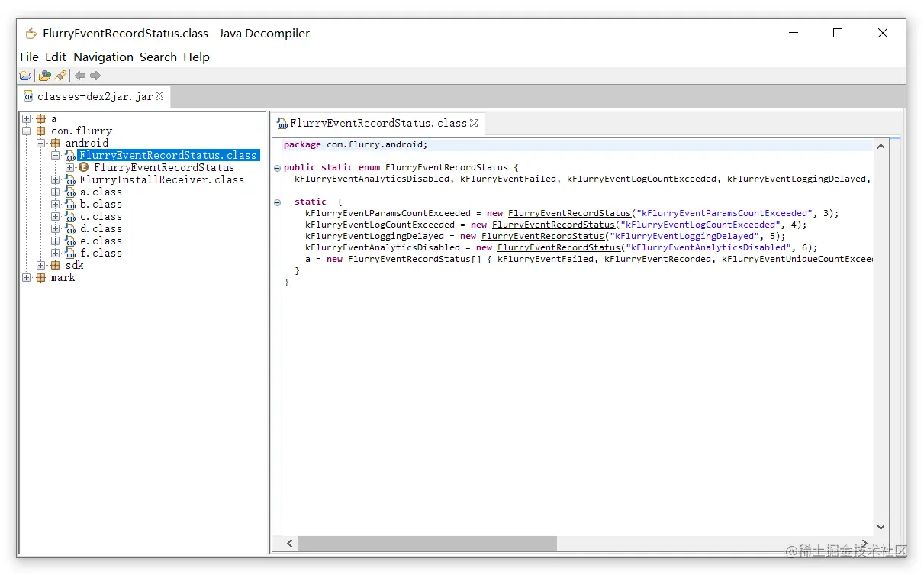Expand the d.class tree node
The width and height of the screenshot is (924, 575).
(x=56, y=229)
